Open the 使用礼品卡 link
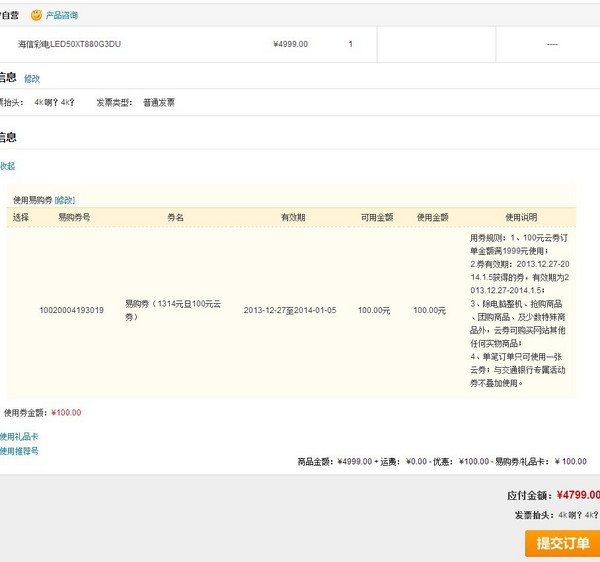 pos(19,437)
